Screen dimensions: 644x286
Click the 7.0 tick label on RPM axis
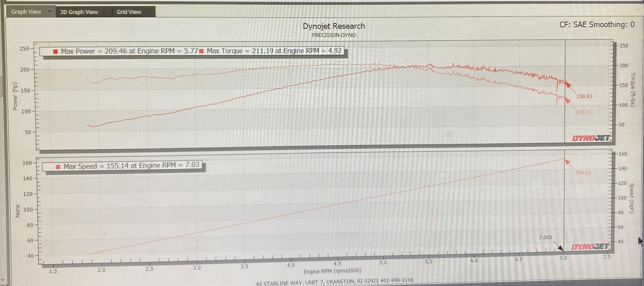[x=563, y=258]
